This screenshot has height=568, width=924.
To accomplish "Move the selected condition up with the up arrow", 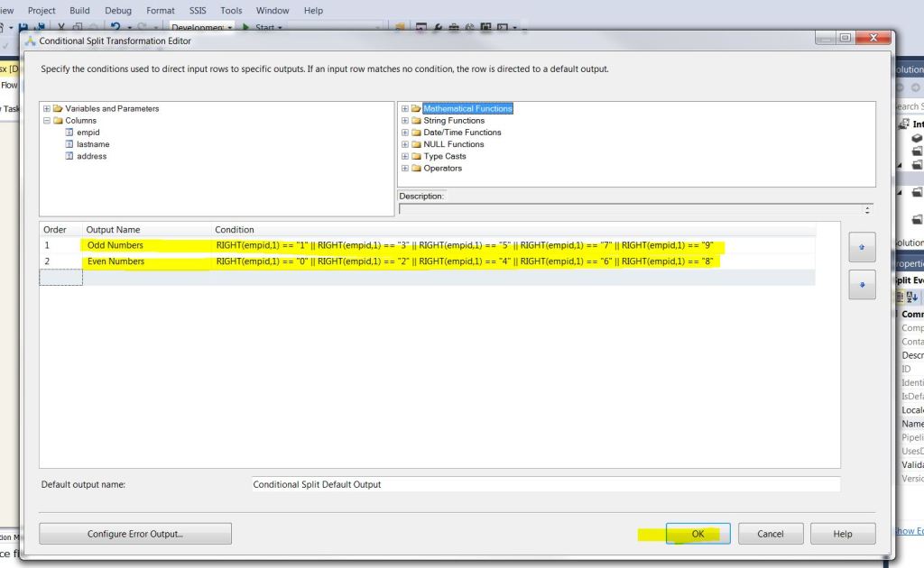I will (862, 247).
